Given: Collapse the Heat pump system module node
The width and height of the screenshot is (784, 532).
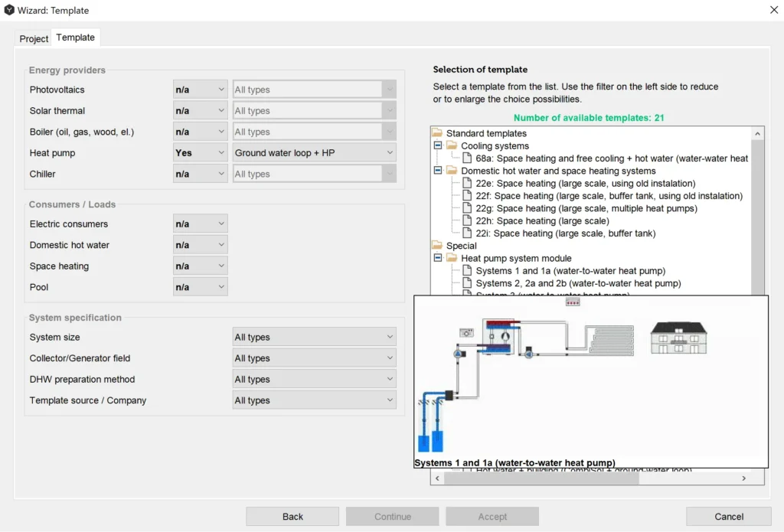Looking at the screenshot, I should 438,258.
